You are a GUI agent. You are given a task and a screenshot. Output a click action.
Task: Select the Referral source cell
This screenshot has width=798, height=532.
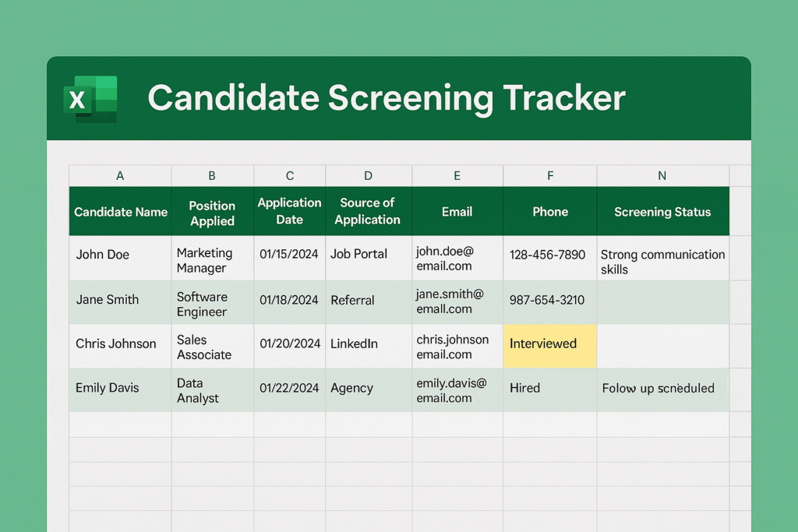pos(367,300)
